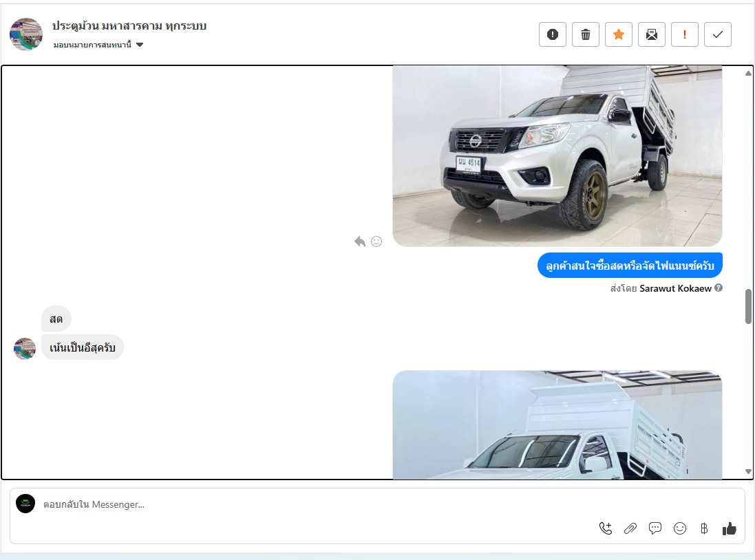The height and width of the screenshot is (560, 755).
Task: Click the sender name Sarawut Kokaew
Action: (675, 288)
